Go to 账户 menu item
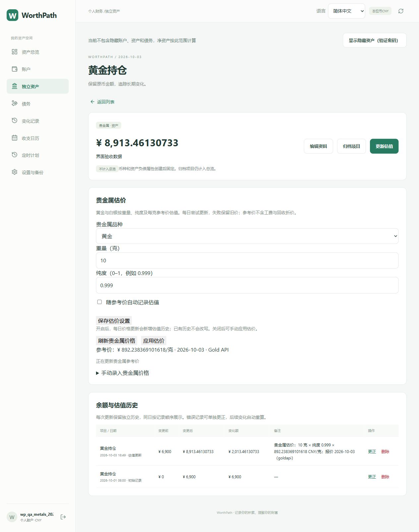419x532 pixels. pos(37,69)
